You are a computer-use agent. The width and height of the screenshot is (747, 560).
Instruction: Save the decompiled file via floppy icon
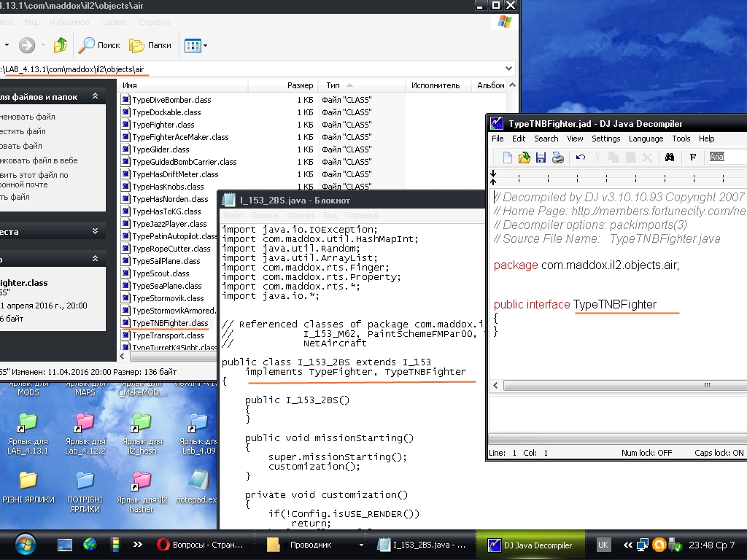tap(541, 157)
